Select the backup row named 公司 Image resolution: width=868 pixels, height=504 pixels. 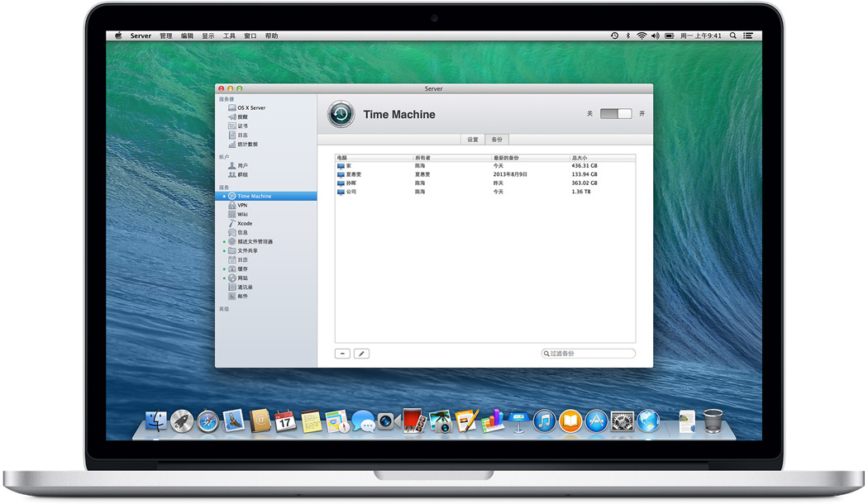pos(485,192)
